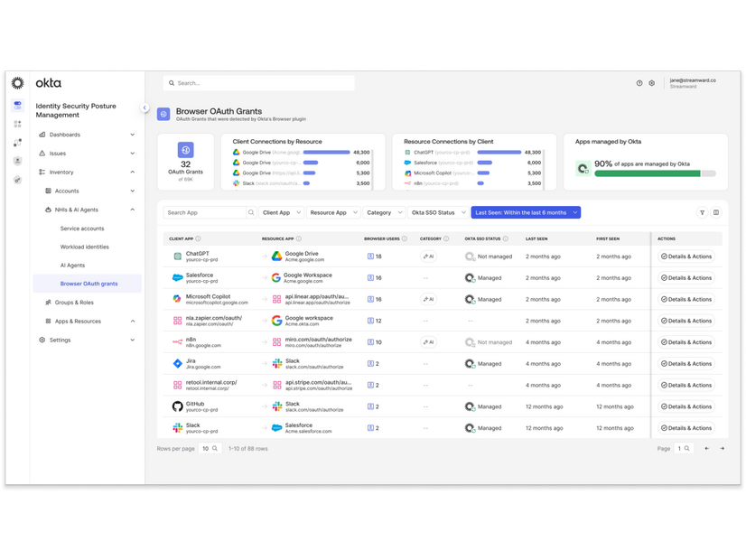Open the Client App filter dropdown

[x=281, y=212]
